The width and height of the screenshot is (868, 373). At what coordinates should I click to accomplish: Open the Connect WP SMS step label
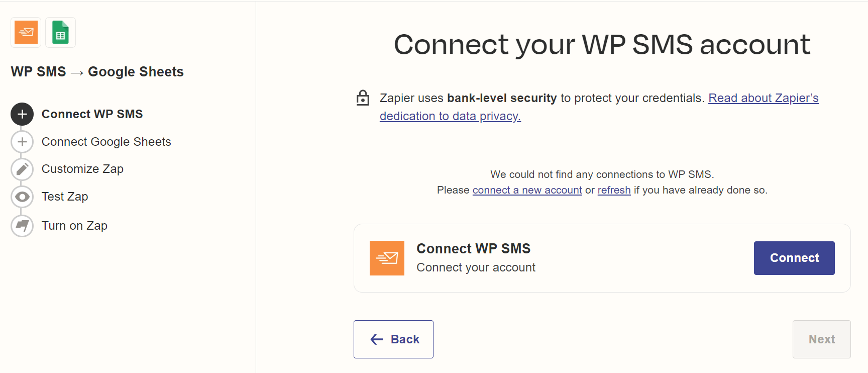pos(92,114)
